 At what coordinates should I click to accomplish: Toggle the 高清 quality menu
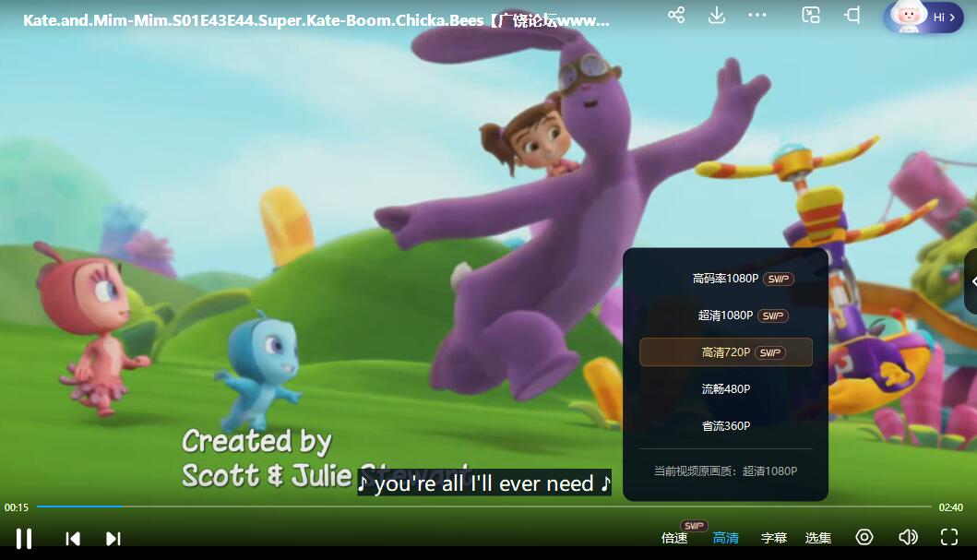[726, 538]
